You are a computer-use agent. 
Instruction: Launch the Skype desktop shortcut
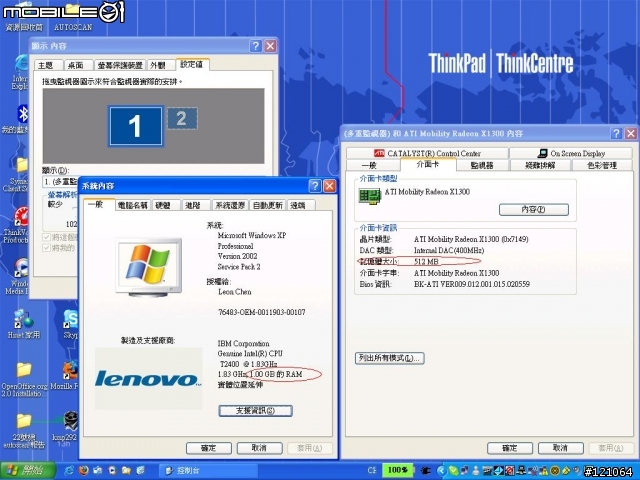[71, 319]
